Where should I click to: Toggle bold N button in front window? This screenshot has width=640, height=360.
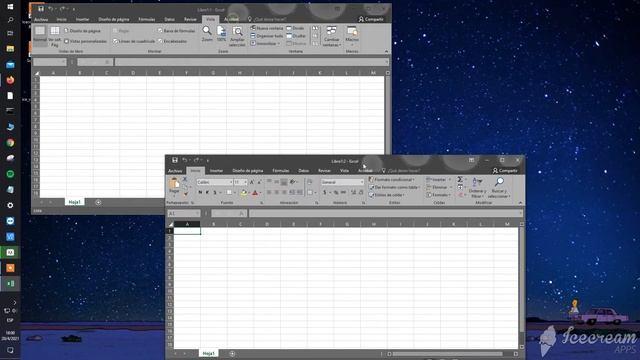(x=200, y=192)
